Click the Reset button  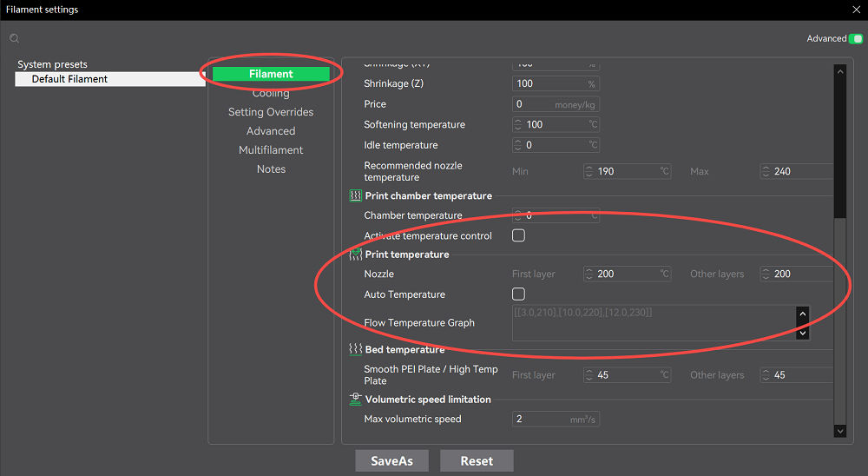pyautogui.click(x=477, y=461)
